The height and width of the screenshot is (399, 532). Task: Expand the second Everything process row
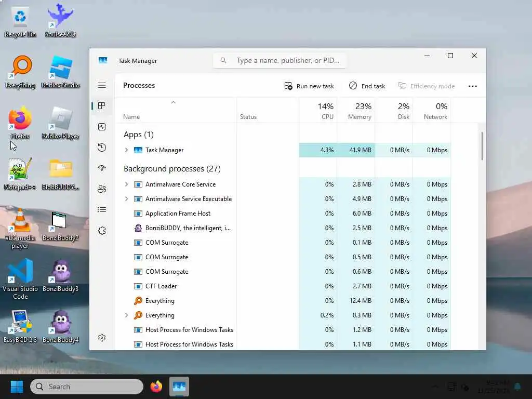coord(126,315)
